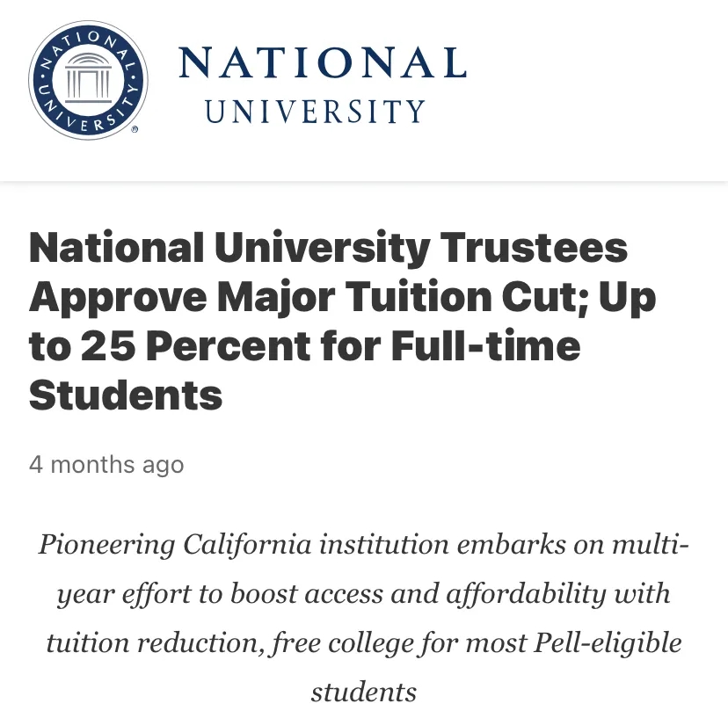Click the '4 months ago' timestamp
The width and height of the screenshot is (728, 718).
tap(106, 464)
